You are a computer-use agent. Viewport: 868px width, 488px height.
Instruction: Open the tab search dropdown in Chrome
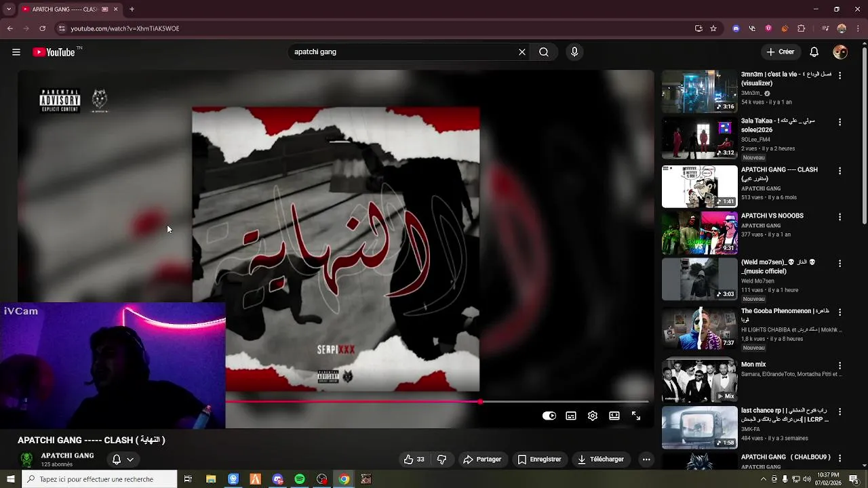tap(9, 9)
